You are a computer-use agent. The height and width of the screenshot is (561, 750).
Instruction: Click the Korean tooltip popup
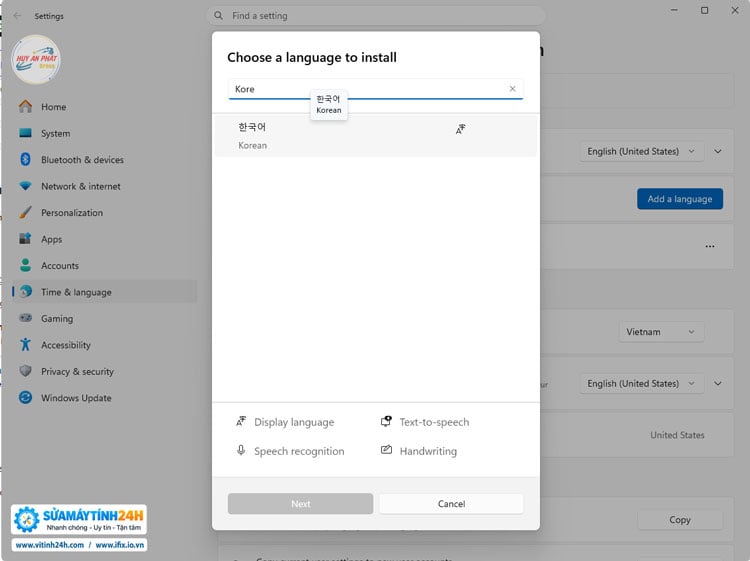tap(329, 104)
